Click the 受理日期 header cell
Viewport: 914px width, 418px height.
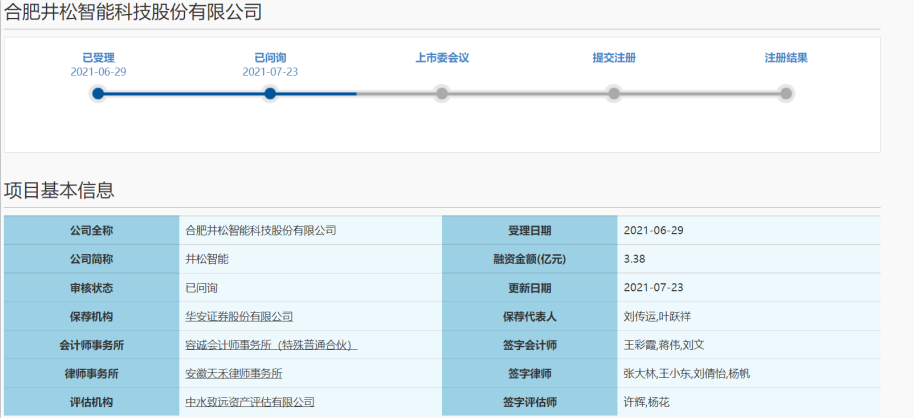pos(530,230)
